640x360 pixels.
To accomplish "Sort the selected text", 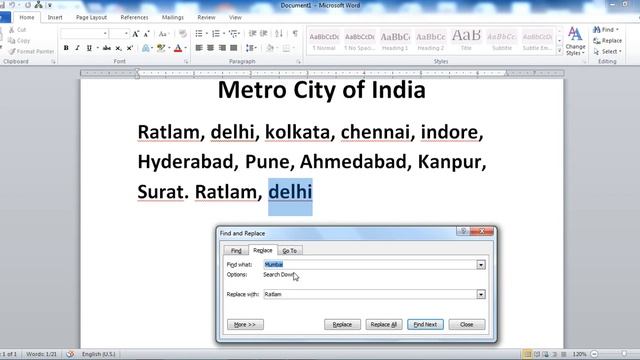I will point(279,33).
